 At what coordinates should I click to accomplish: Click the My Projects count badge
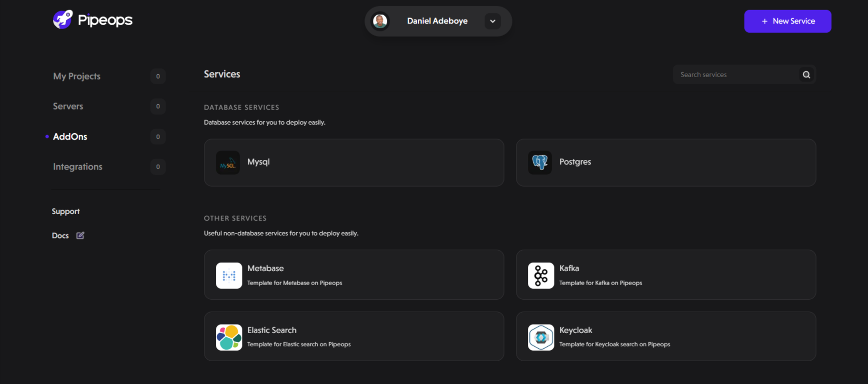(x=158, y=76)
